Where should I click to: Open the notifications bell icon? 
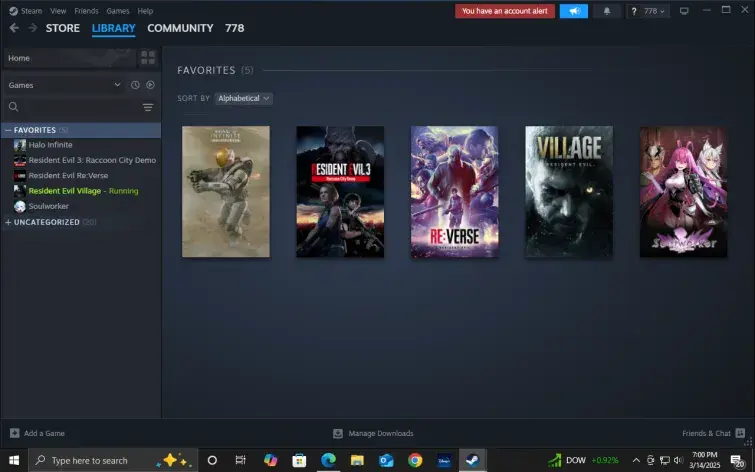(607, 11)
